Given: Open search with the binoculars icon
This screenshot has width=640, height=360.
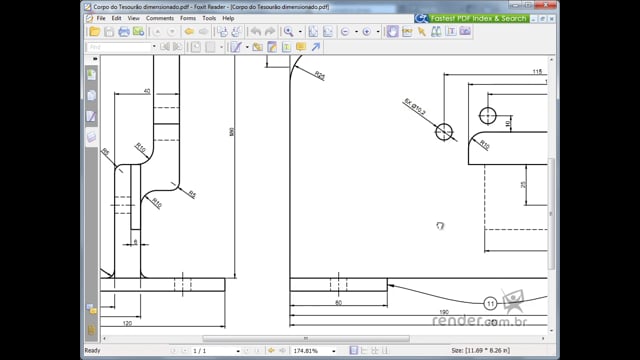Looking at the screenshot, I should (436, 31).
